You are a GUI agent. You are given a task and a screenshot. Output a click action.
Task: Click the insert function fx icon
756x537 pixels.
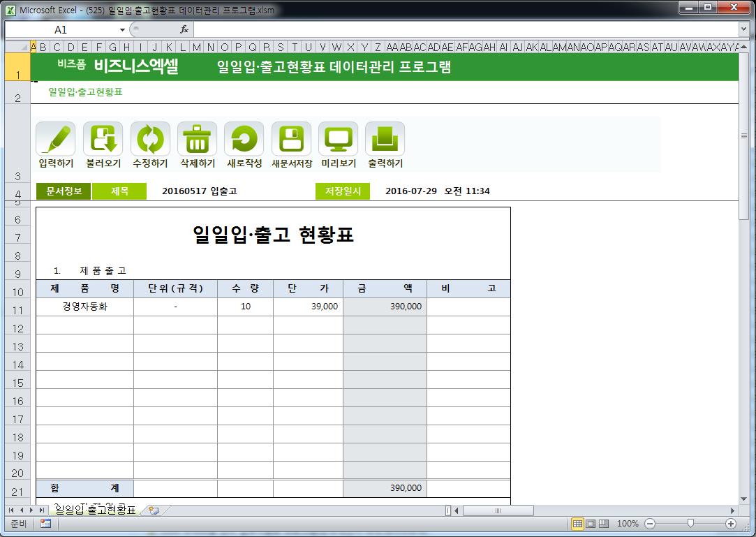[x=184, y=29]
